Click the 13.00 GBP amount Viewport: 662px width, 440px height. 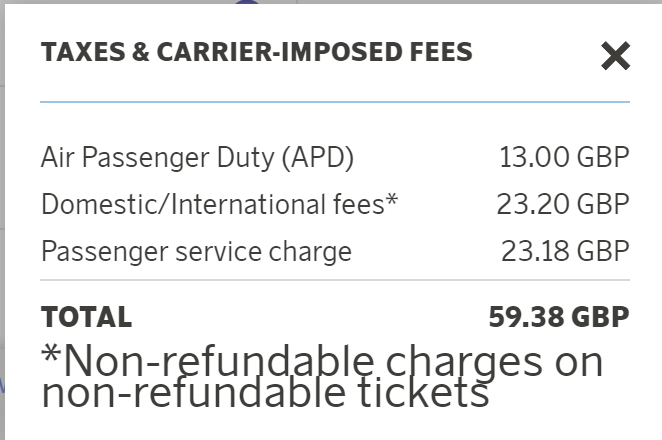(x=564, y=158)
